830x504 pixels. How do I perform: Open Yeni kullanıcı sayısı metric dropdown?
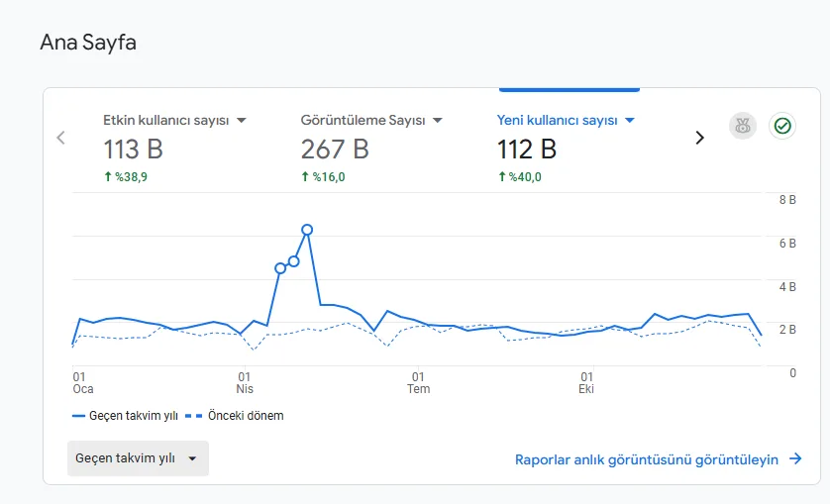click(x=630, y=121)
